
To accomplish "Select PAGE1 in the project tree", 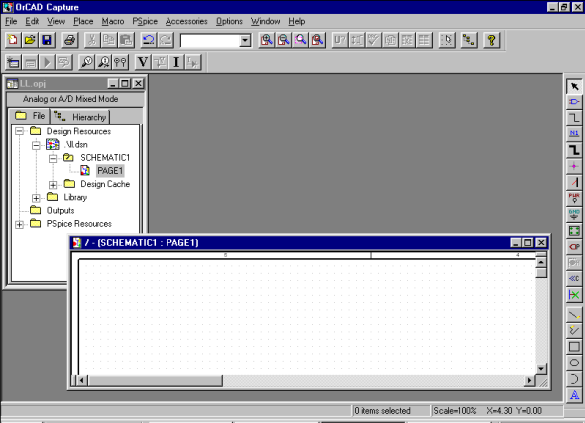I will (110, 171).
